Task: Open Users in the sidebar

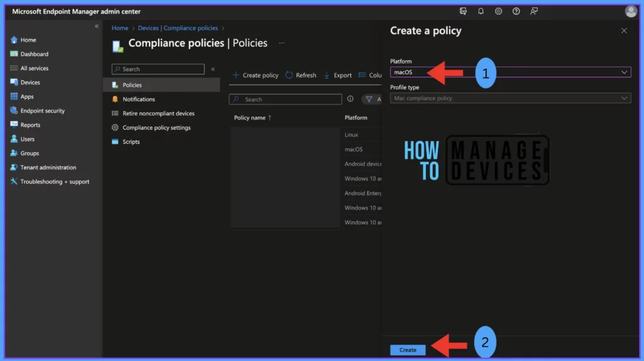Action: click(x=27, y=139)
